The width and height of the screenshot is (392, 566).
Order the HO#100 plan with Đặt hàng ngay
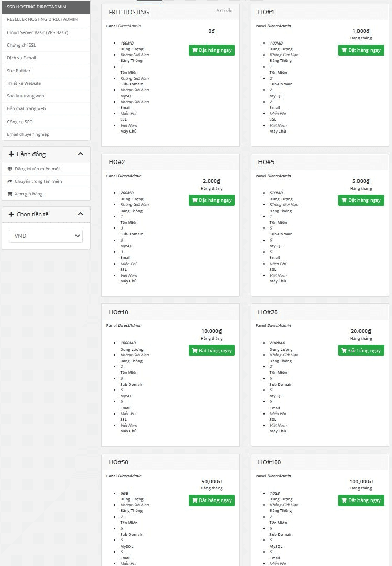(361, 500)
